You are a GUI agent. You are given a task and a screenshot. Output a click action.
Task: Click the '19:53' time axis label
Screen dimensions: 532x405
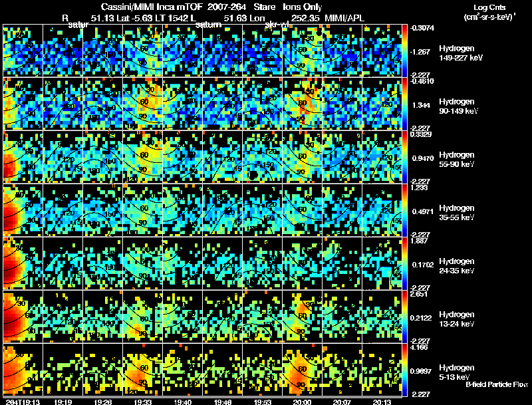tap(262, 402)
